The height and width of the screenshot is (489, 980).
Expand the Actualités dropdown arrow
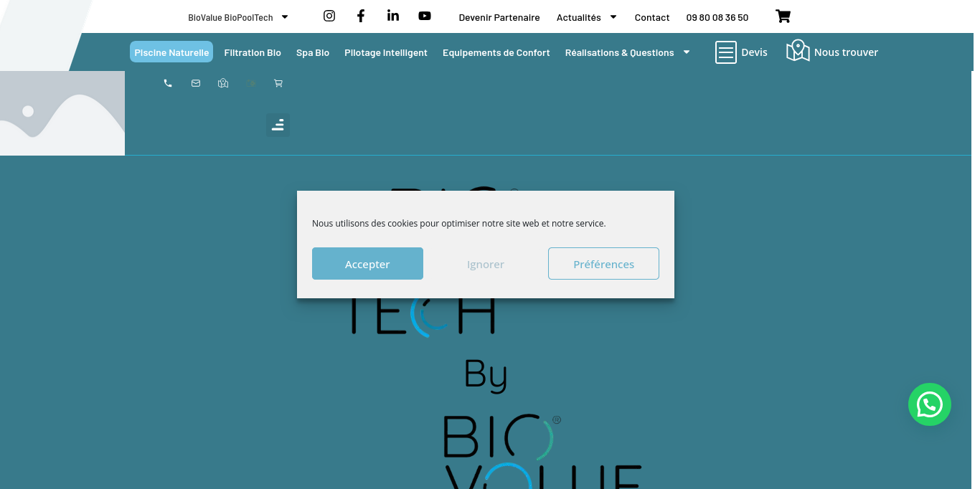coord(613,16)
